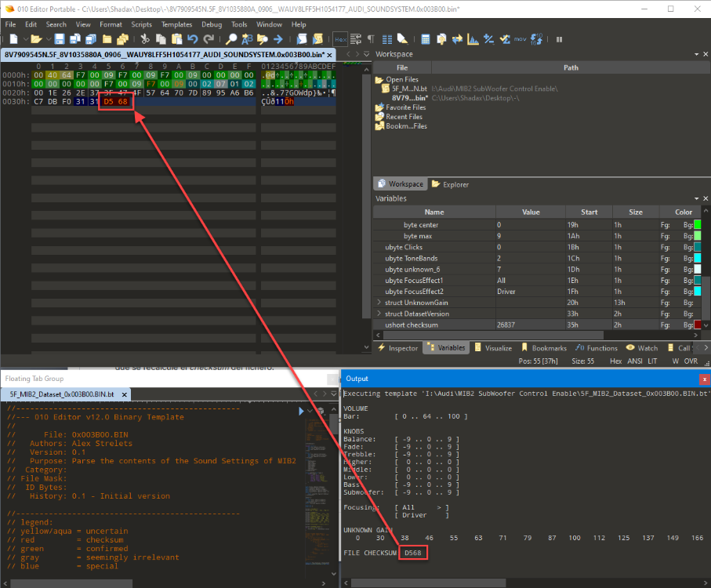The image size is (711, 588).
Task: Open the Replace tool (AB icon)
Action: (x=247, y=39)
